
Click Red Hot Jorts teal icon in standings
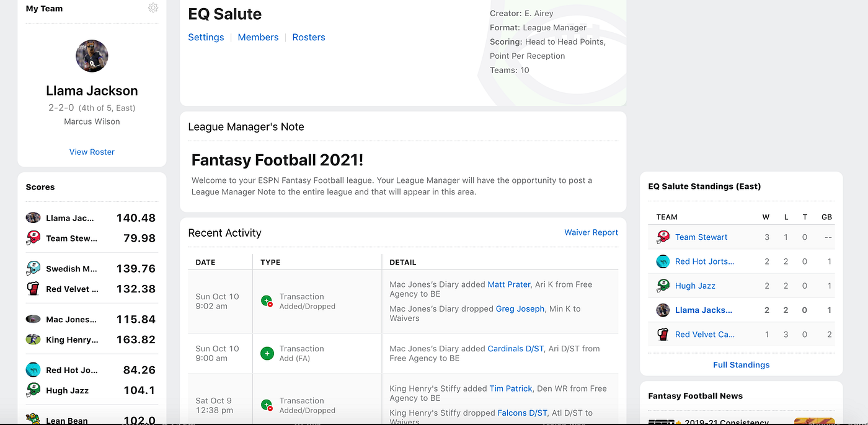tap(663, 261)
